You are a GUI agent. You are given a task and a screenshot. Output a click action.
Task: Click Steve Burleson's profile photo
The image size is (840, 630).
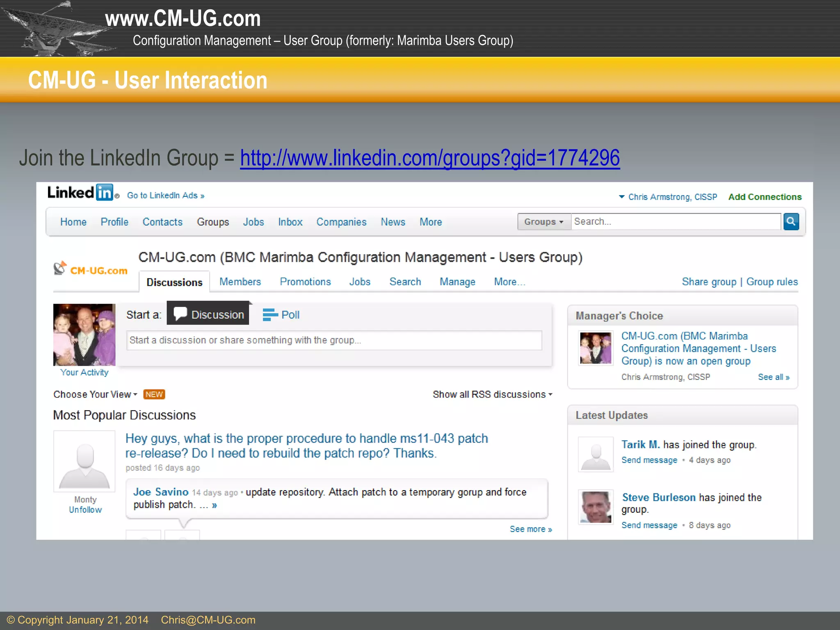pyautogui.click(x=596, y=507)
